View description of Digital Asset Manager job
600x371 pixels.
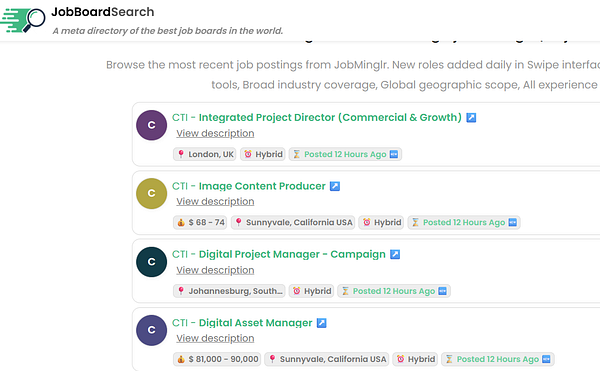pos(215,338)
